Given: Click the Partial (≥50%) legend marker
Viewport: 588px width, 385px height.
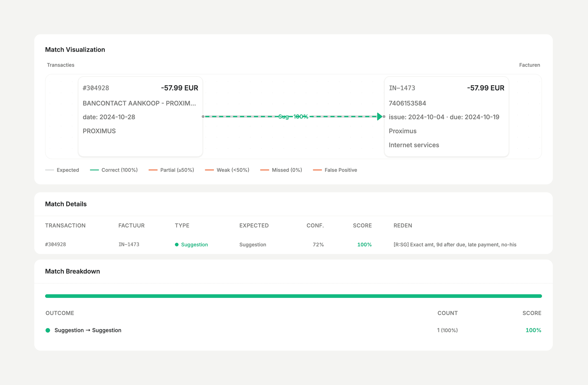Looking at the screenshot, I should 153,170.
